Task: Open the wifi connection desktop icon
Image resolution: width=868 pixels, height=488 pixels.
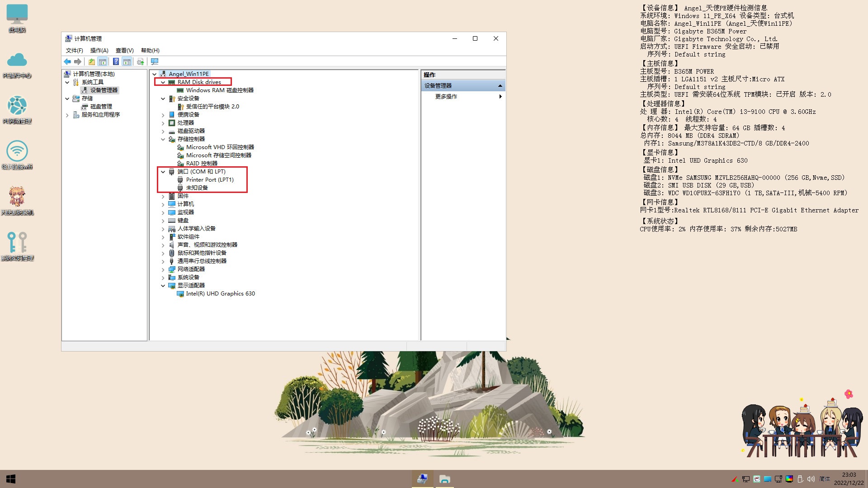Action: (17, 155)
